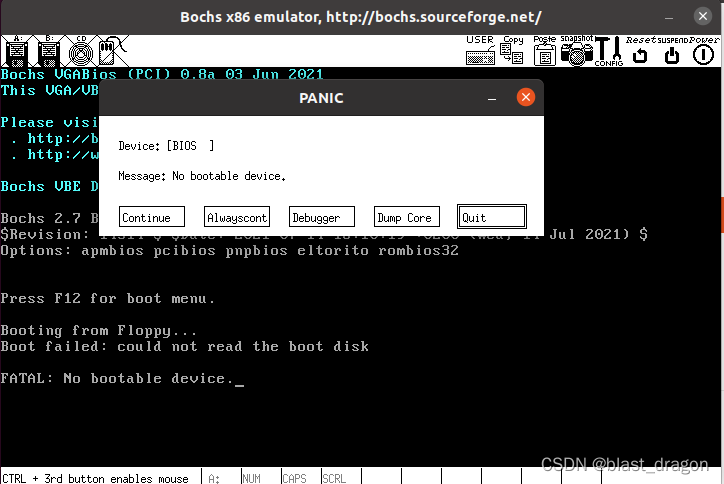The height and width of the screenshot is (484, 724).
Task: Minimize the Bochs emulator window
Action: 669,18
